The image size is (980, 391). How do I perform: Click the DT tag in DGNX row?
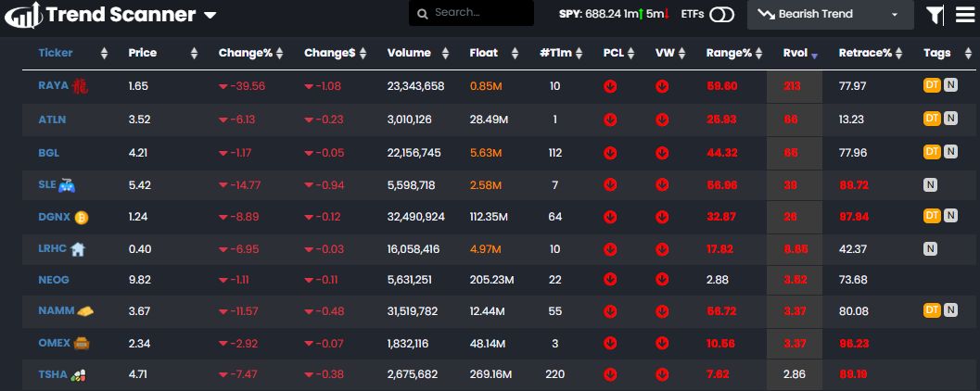click(932, 216)
